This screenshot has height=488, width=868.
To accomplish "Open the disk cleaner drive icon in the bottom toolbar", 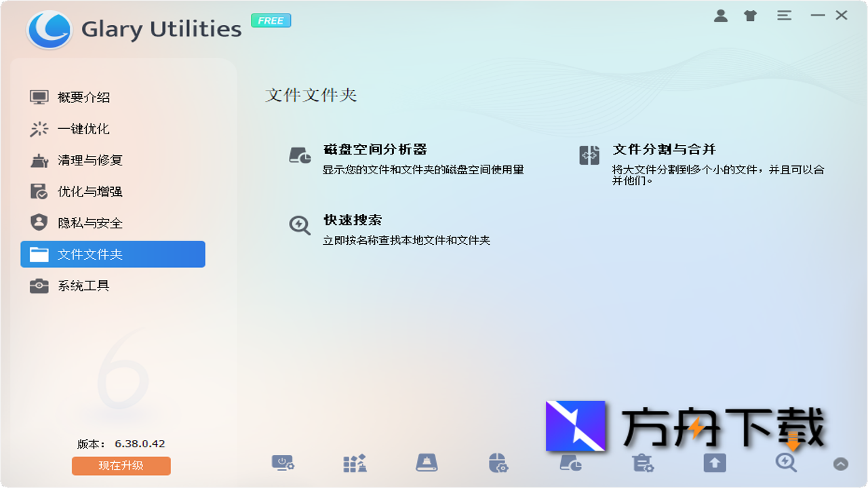I will 427,463.
